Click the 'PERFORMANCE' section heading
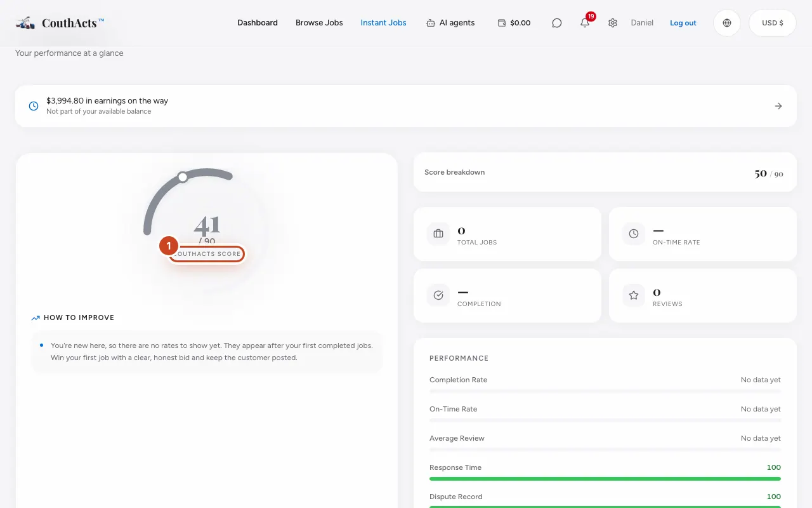The width and height of the screenshot is (812, 508). point(459,358)
